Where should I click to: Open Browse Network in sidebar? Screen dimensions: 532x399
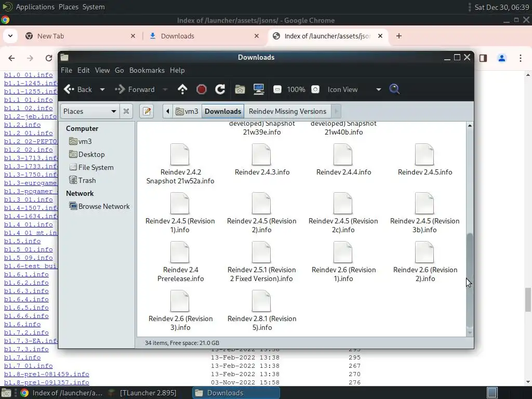(x=99, y=206)
